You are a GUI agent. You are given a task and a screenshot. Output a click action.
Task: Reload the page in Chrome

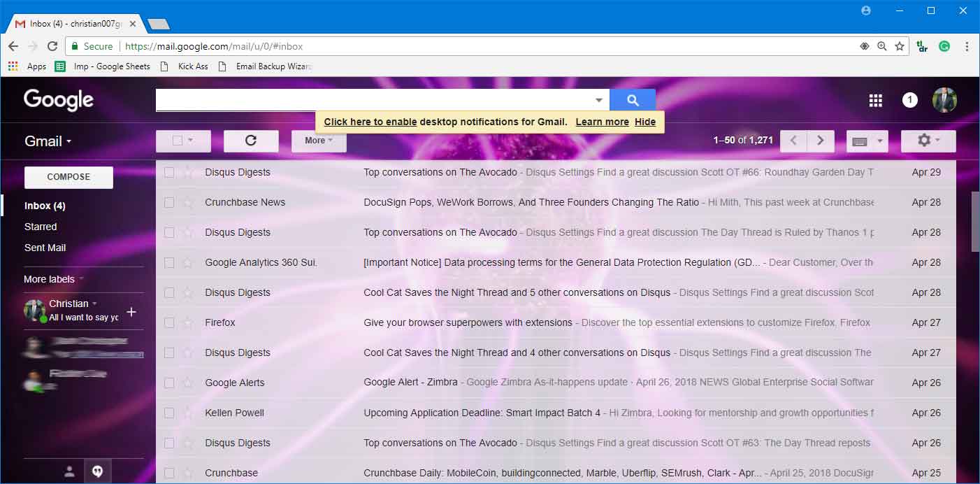(52, 46)
